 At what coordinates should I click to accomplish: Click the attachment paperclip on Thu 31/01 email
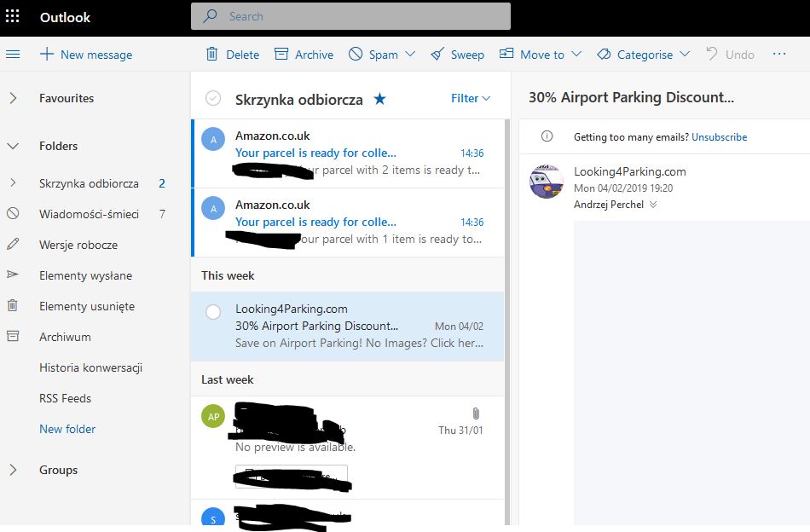[x=476, y=413]
